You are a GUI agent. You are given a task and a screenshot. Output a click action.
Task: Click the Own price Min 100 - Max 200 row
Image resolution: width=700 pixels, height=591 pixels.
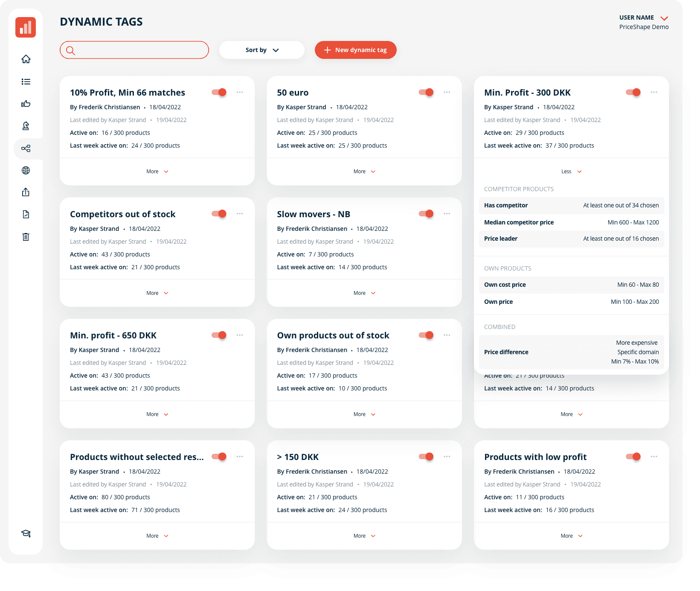coord(572,302)
